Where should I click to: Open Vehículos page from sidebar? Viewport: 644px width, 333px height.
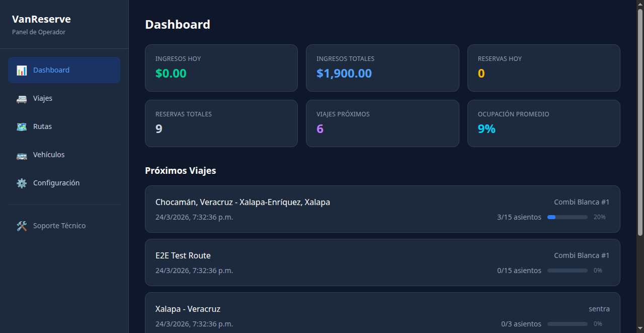point(49,155)
